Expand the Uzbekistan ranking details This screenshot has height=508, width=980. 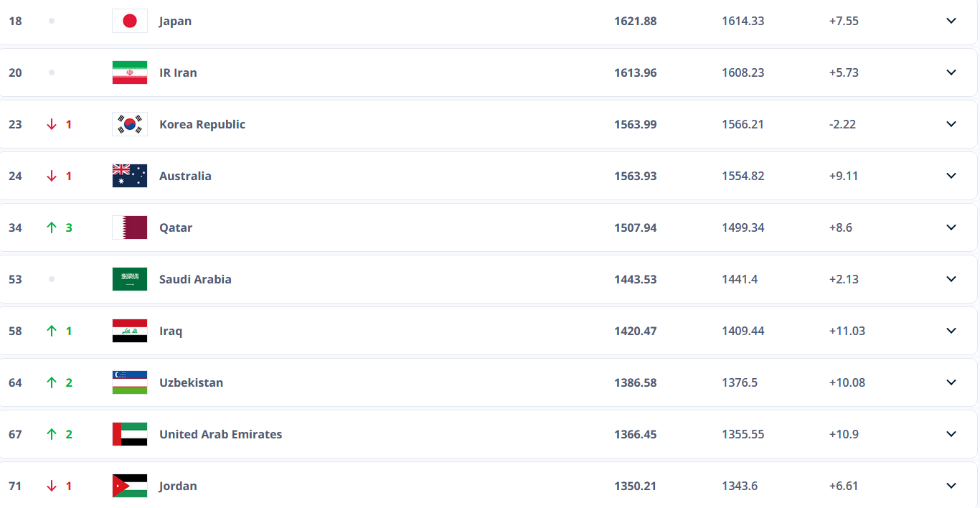951,382
